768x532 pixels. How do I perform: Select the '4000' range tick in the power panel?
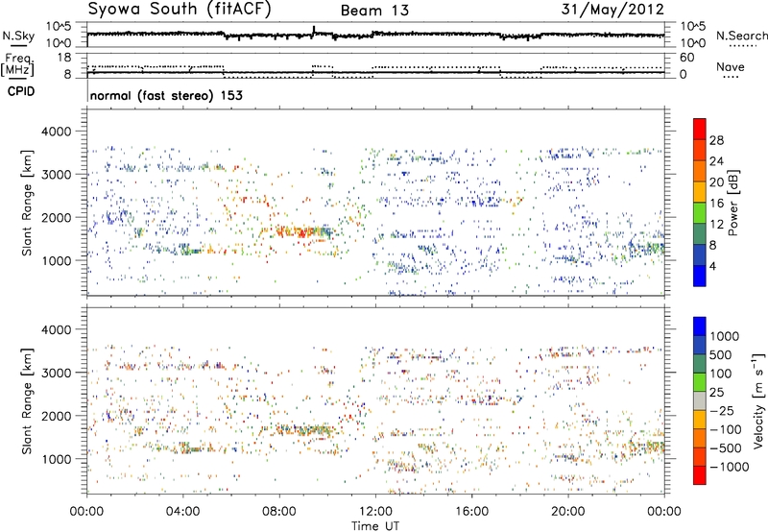56,132
